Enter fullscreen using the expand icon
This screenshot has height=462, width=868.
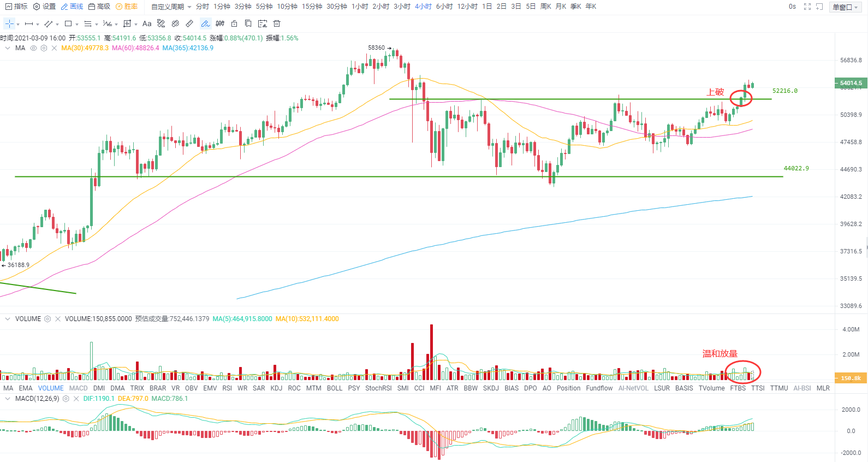tap(807, 7)
